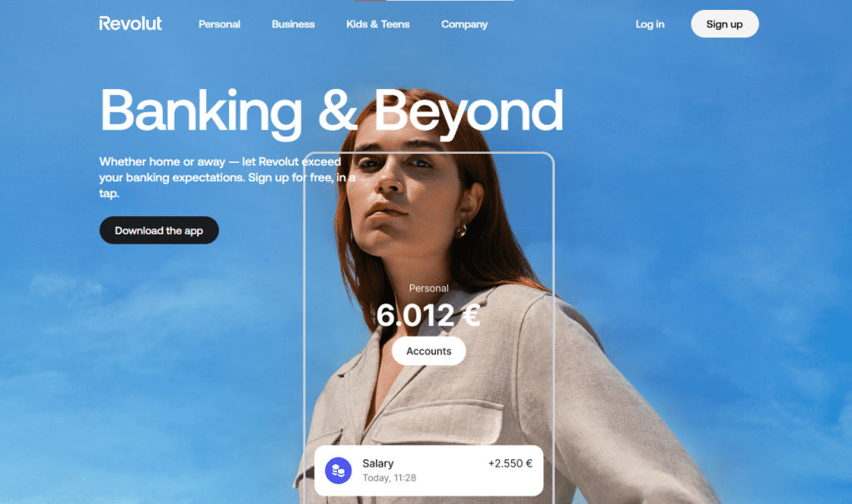
Task: Click the hero subtitle paragraph text
Action: pyautogui.click(x=227, y=177)
